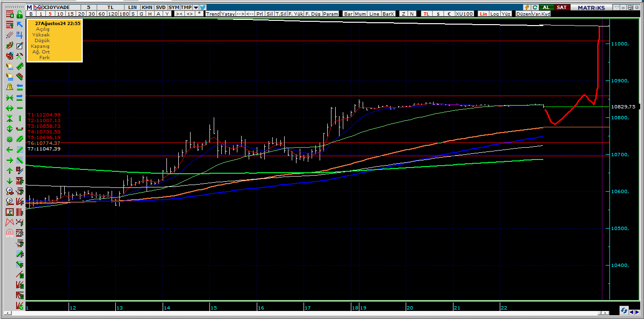Click the T1:11204,99 level label

44,115
